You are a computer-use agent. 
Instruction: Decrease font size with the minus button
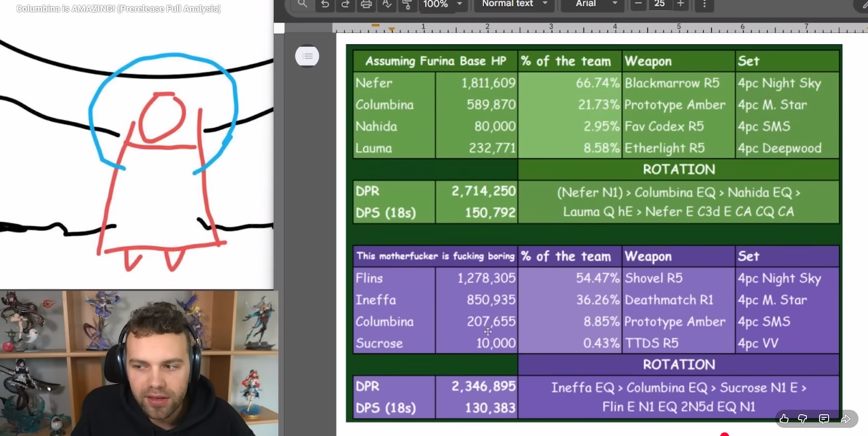[638, 4]
